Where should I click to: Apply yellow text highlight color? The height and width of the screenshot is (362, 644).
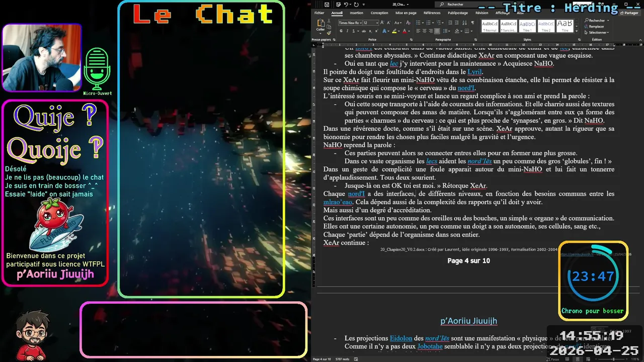tap(394, 31)
